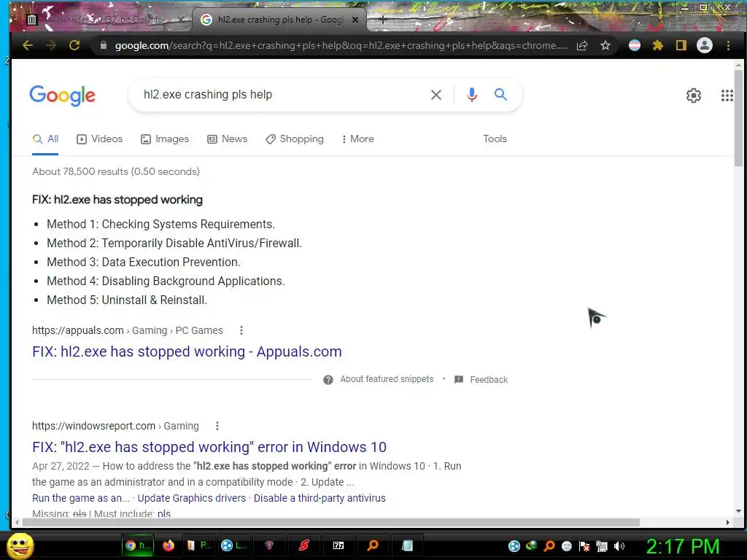Open options for the appuals.com result

(241, 330)
